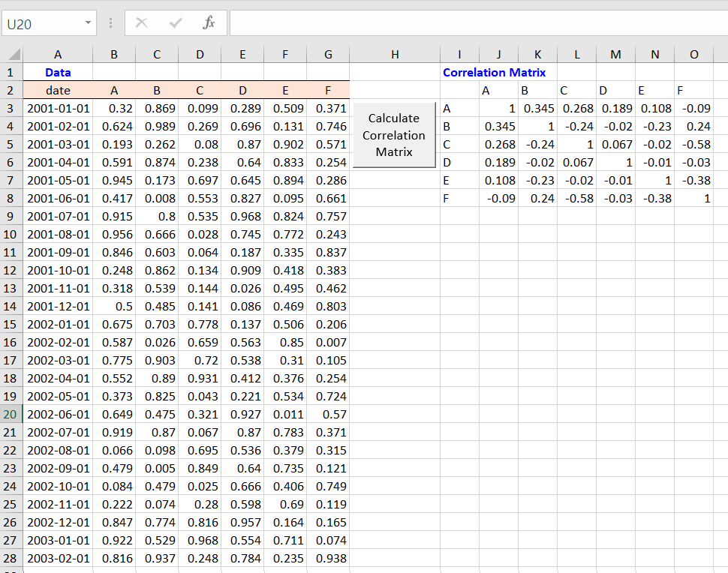Click cell with date 2002-06-01
This screenshot has width=728, height=573.
[58, 414]
